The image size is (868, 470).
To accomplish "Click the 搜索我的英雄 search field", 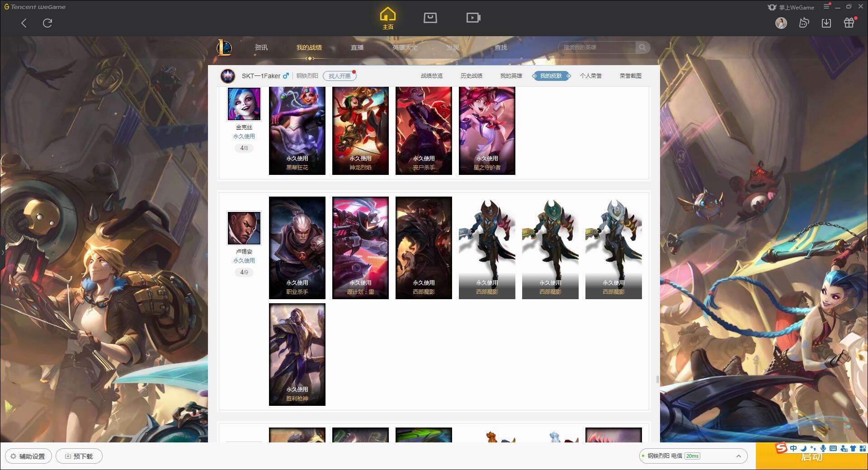I will (597, 47).
